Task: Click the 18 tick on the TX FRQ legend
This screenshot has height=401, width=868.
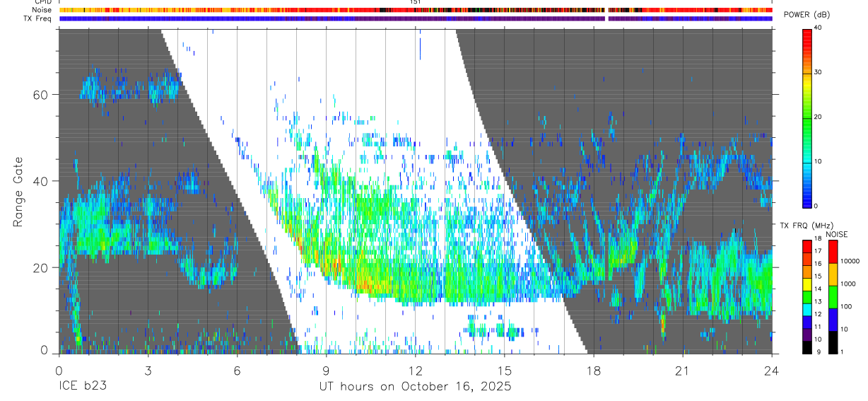Action: point(818,239)
